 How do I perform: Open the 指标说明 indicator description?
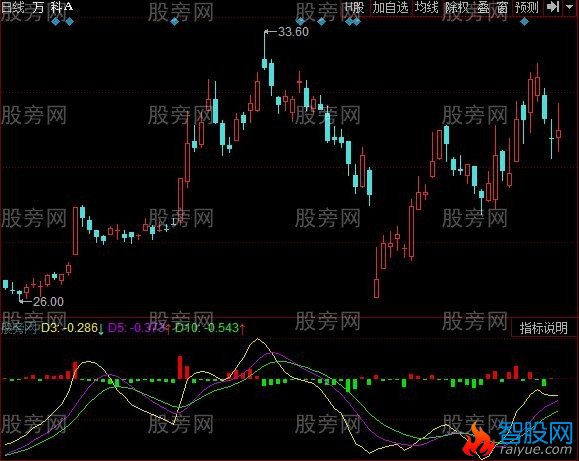click(544, 328)
